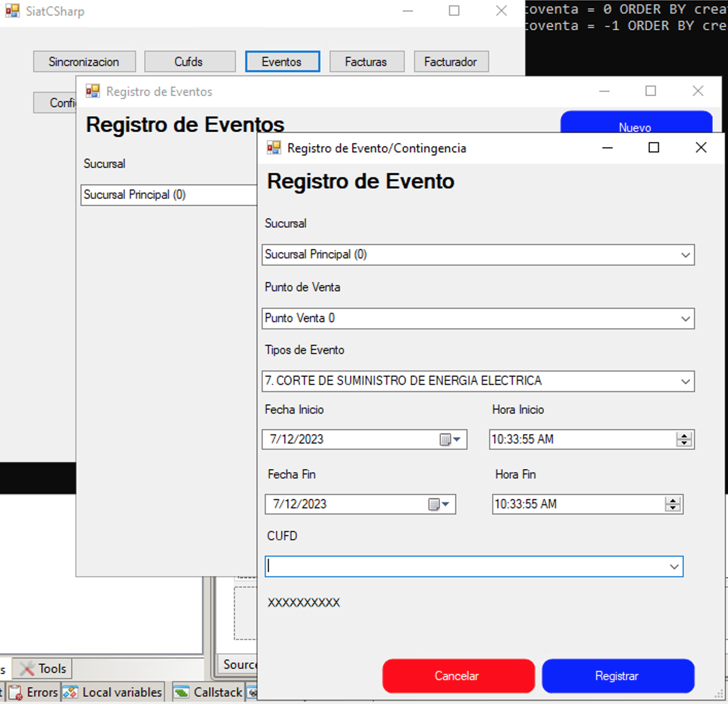Viewport: 728px width, 704px height.
Task: Open the Facturas section
Action: pyautogui.click(x=366, y=62)
